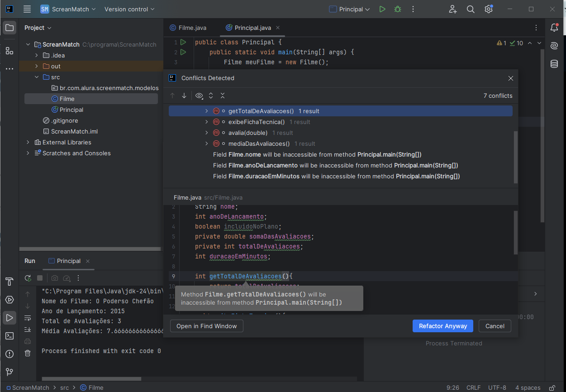This screenshot has height=392, width=566.
Task: Open the Project view dropdown
Action: coord(38,28)
